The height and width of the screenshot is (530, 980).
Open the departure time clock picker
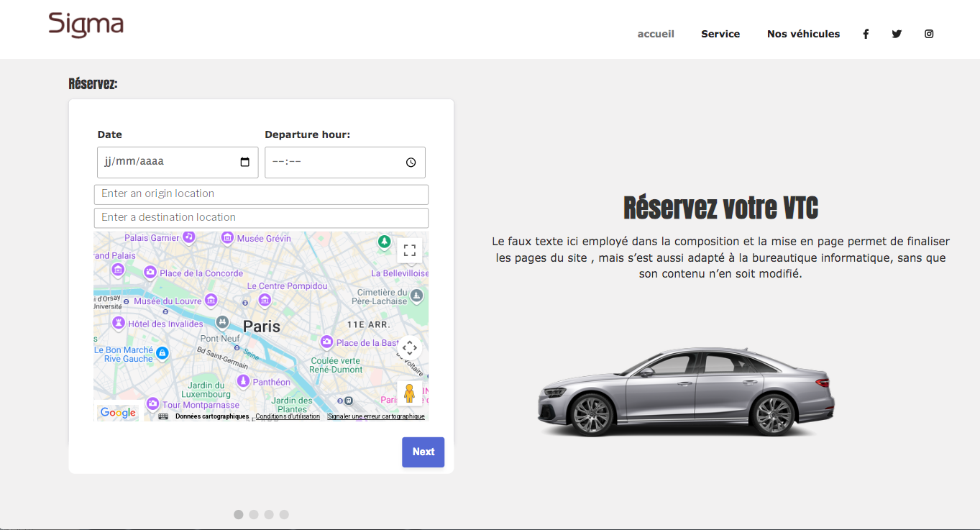411,163
